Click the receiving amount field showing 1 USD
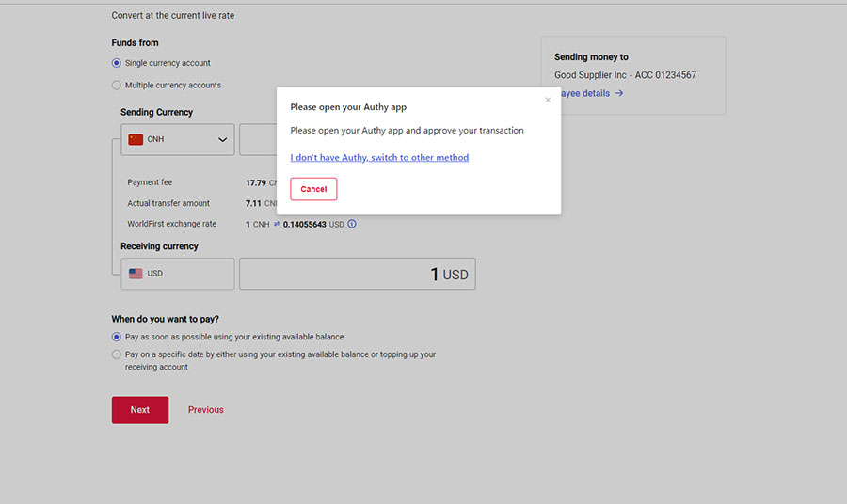 (357, 274)
